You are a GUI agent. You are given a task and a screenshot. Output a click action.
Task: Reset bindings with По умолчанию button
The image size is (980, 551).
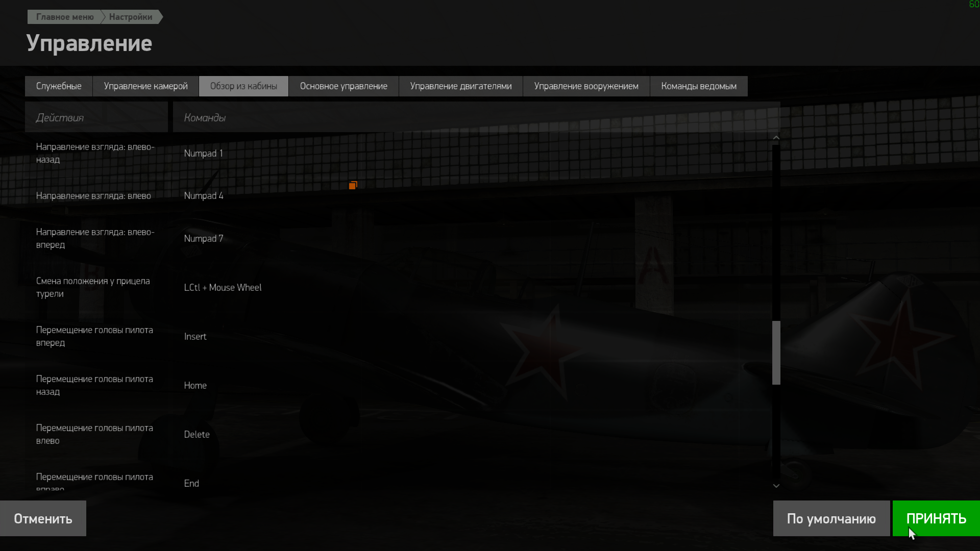tap(831, 518)
